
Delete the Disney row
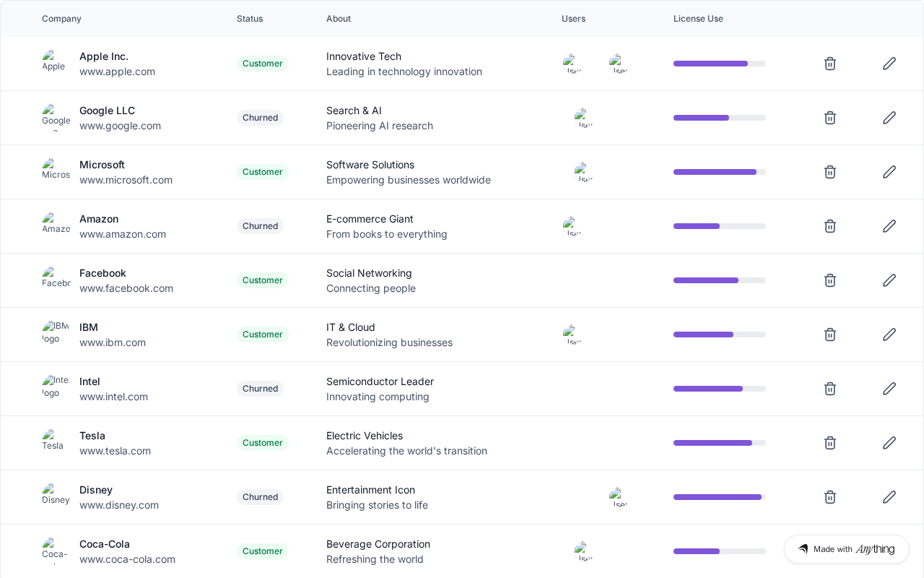830,497
